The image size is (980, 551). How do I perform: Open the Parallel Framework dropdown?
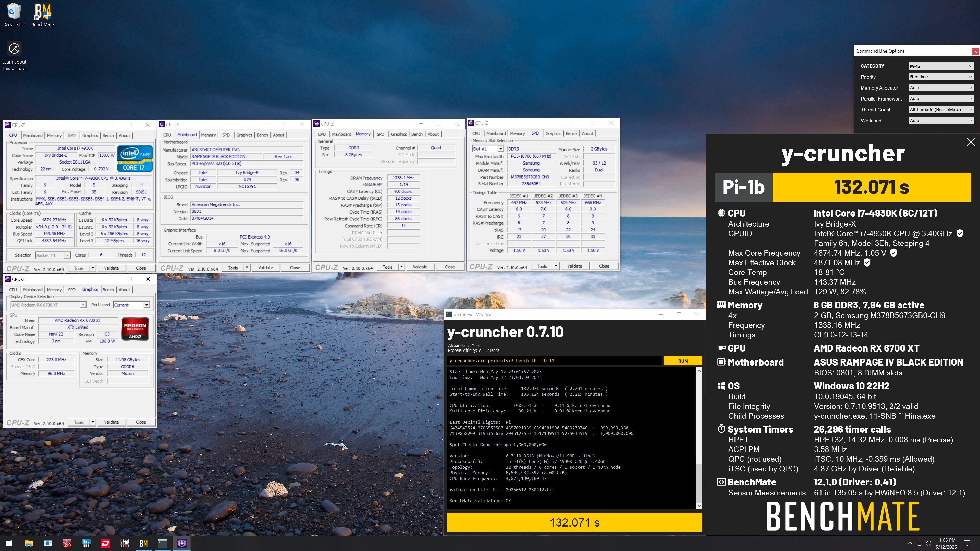coord(941,99)
